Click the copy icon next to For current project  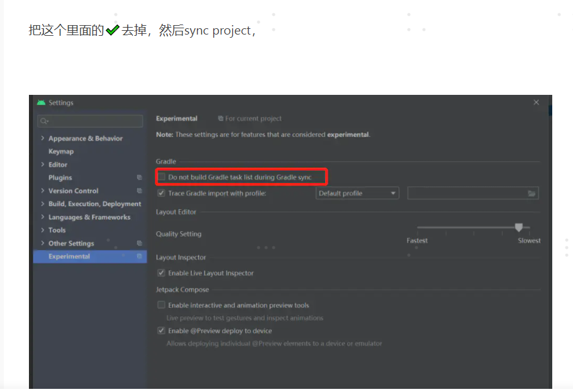(x=220, y=118)
